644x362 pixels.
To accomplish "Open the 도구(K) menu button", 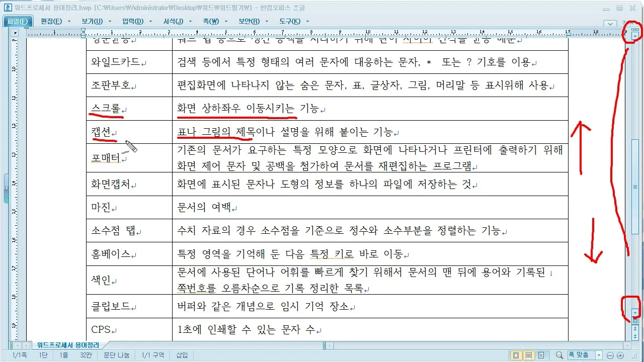I will tap(290, 21).
